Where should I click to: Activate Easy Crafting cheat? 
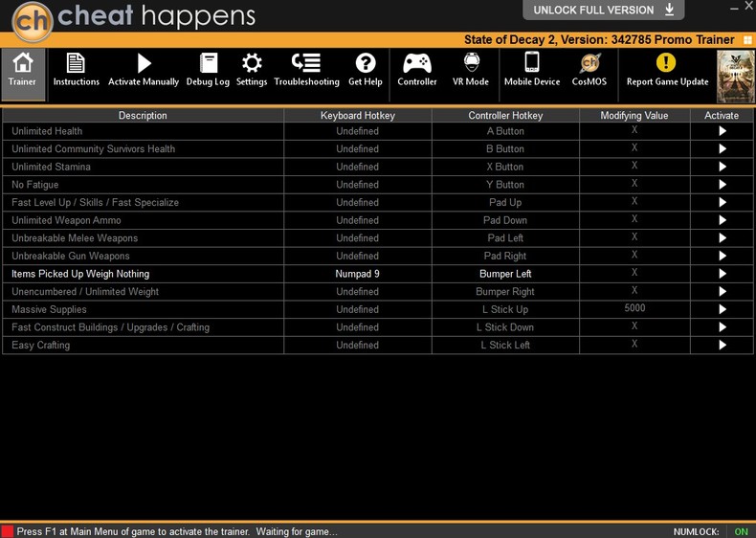click(722, 346)
